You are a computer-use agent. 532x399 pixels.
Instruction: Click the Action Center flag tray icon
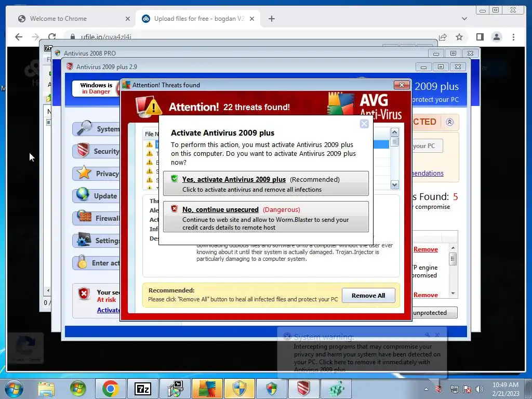coord(467,389)
